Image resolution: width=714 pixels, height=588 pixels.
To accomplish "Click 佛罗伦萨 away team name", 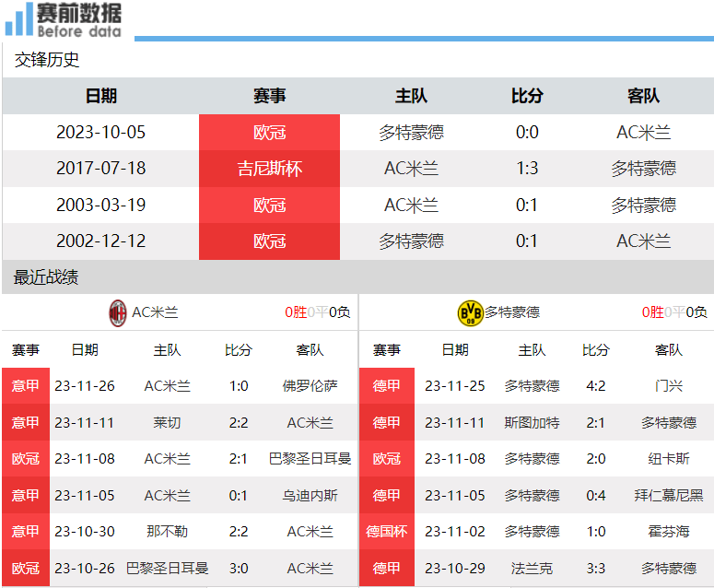I will click(310, 386).
